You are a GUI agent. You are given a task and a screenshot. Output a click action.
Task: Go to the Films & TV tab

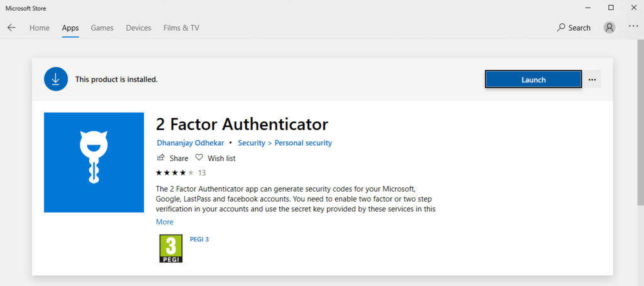pos(181,28)
